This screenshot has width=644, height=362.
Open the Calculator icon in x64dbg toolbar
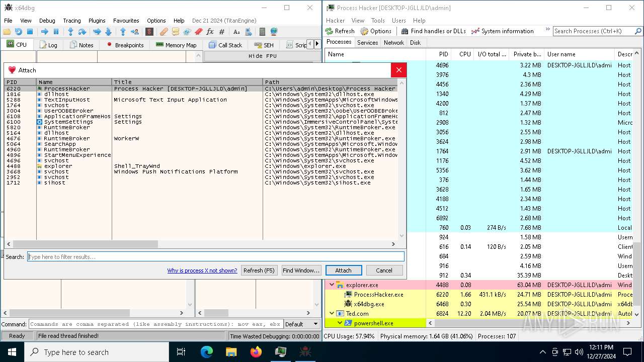(262, 32)
